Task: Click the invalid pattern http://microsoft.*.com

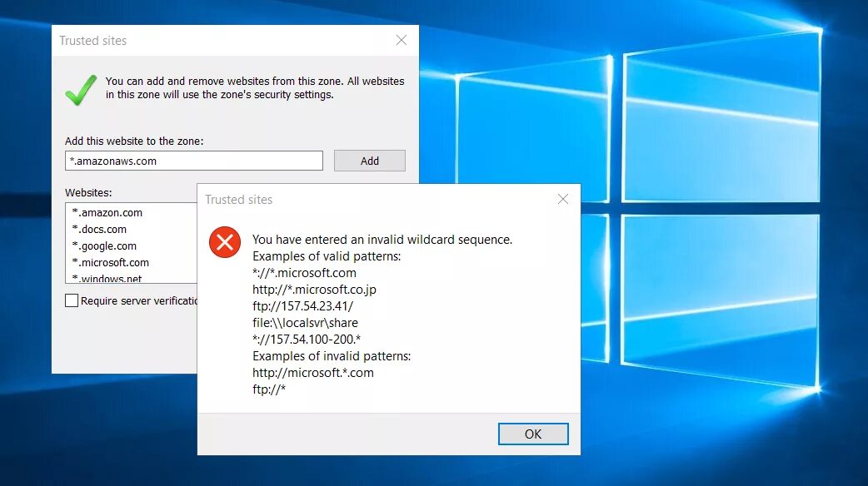Action: tap(313, 373)
